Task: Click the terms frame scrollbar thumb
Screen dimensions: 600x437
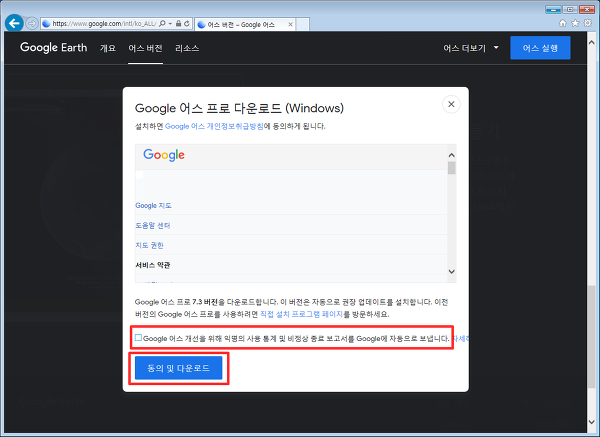Action: point(452,168)
